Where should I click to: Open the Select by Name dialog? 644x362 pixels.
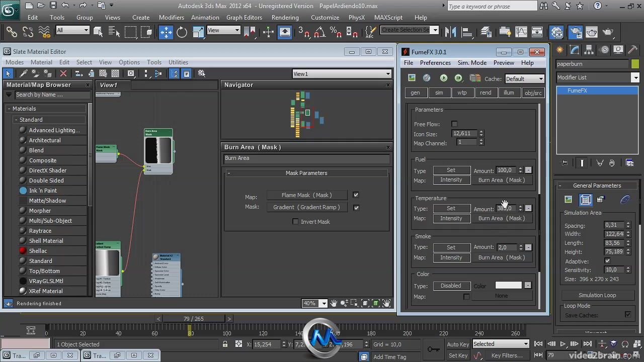coord(114,32)
